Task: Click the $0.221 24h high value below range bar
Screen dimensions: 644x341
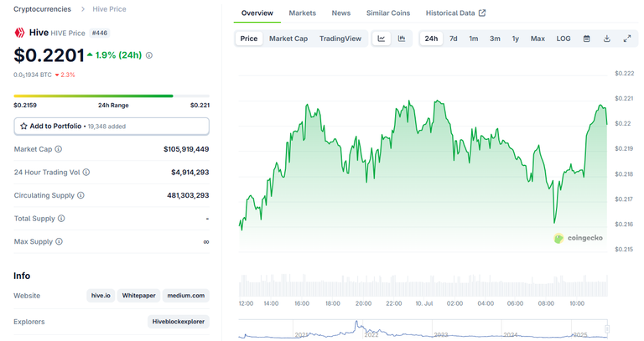Action: click(x=200, y=105)
